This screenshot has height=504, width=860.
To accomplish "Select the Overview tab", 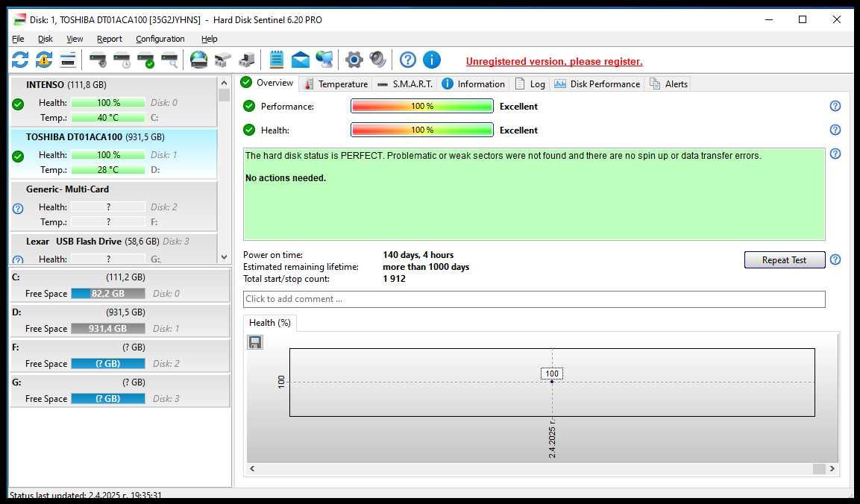I will point(267,83).
